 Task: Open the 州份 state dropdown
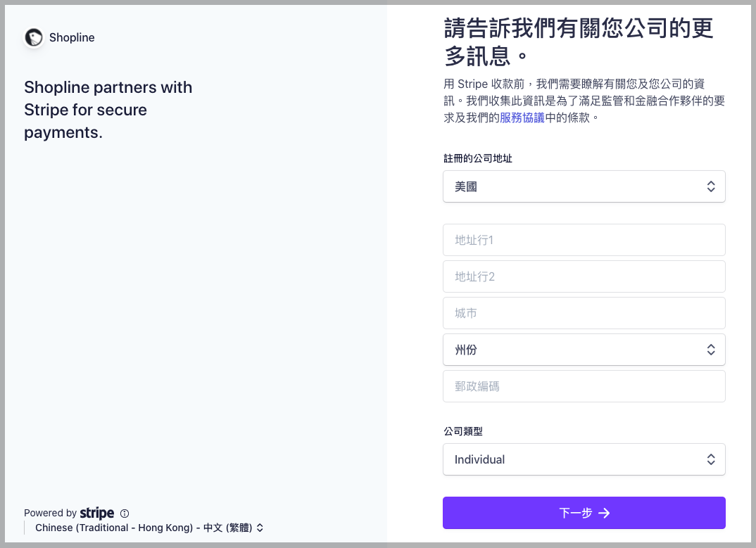pyautogui.click(x=584, y=349)
